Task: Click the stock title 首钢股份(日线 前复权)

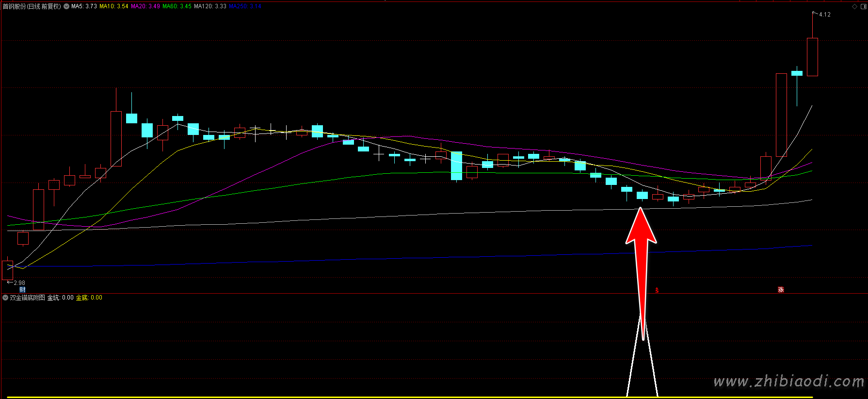Action: tap(32, 6)
